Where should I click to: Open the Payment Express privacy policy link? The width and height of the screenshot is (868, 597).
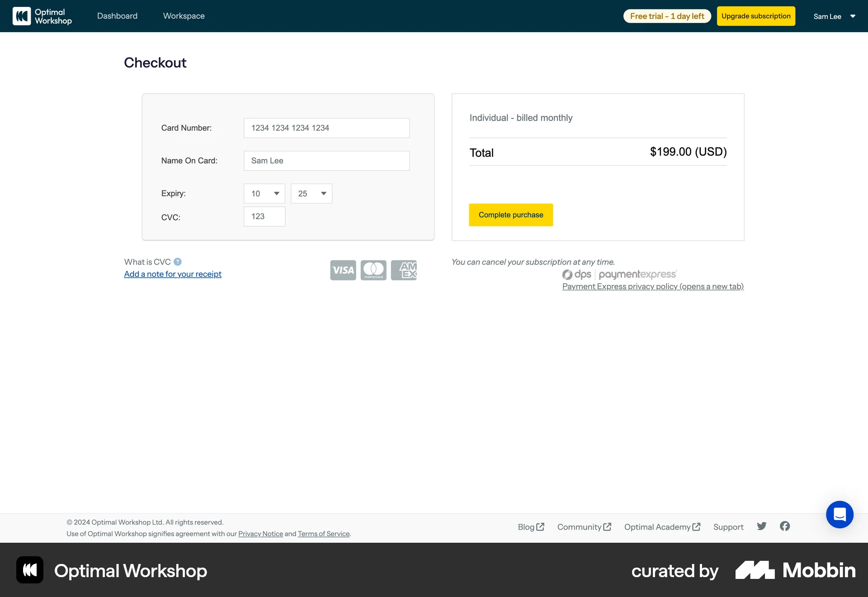pyautogui.click(x=653, y=286)
